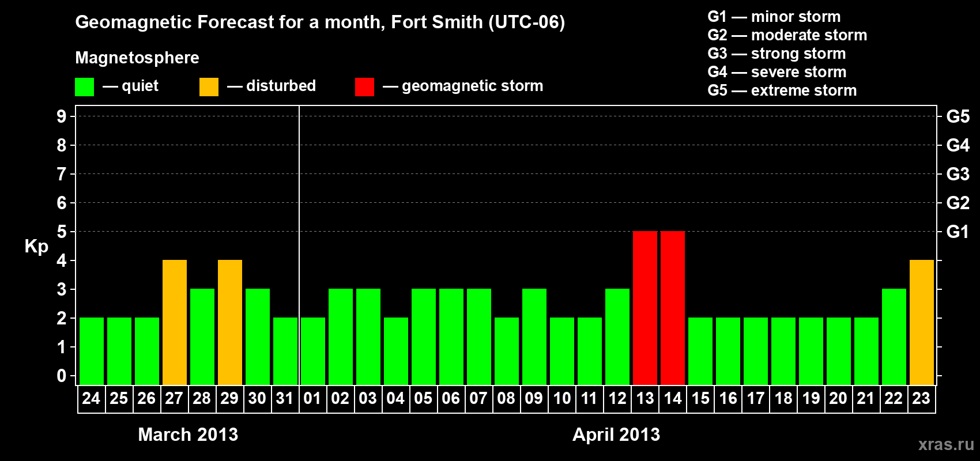
Task: Select the green bar for April 22
Action: coord(894,337)
